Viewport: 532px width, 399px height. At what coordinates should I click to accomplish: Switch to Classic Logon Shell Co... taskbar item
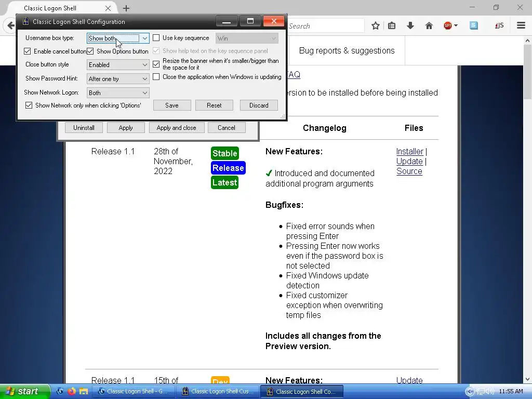coord(302,391)
